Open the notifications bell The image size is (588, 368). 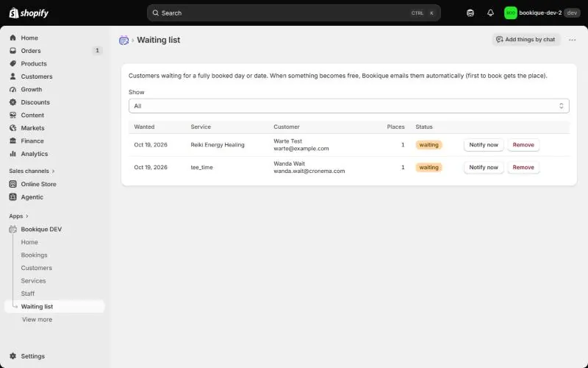(490, 13)
